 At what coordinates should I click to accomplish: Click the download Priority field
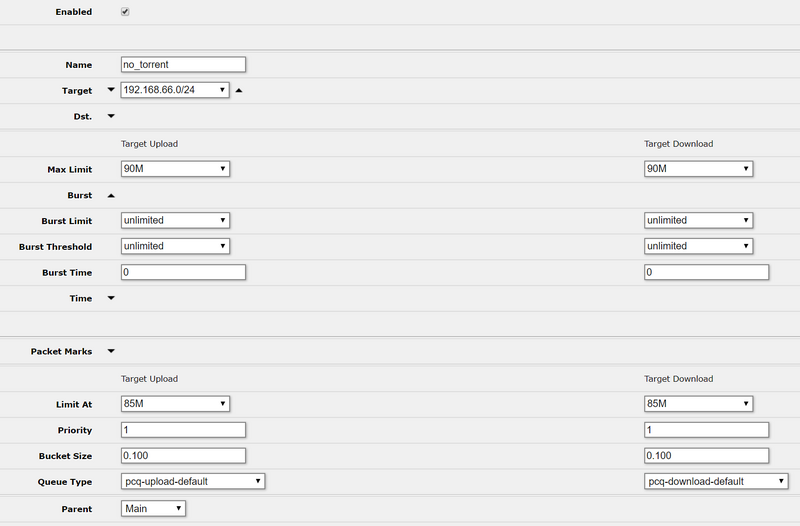tap(706, 430)
